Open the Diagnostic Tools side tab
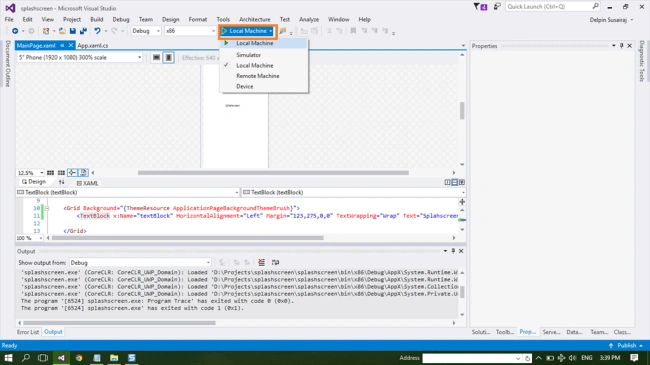The image size is (650, 365). pos(642,61)
